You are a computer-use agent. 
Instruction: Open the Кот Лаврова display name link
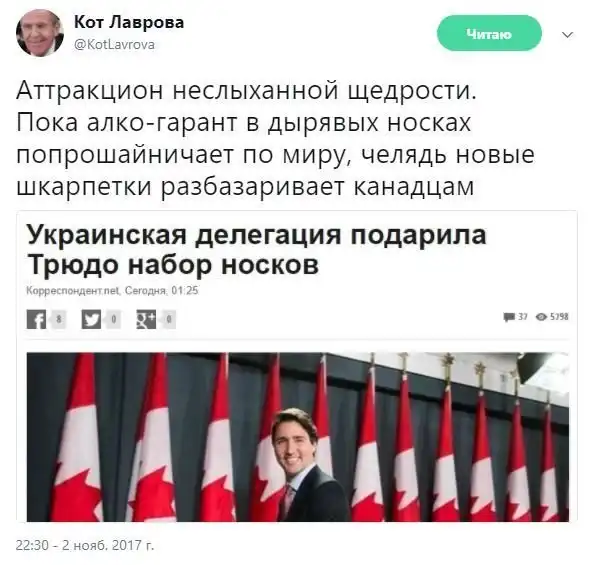(x=129, y=22)
